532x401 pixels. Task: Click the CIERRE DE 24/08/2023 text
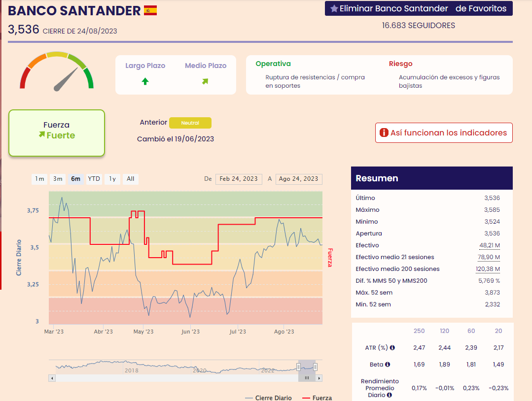click(80, 31)
